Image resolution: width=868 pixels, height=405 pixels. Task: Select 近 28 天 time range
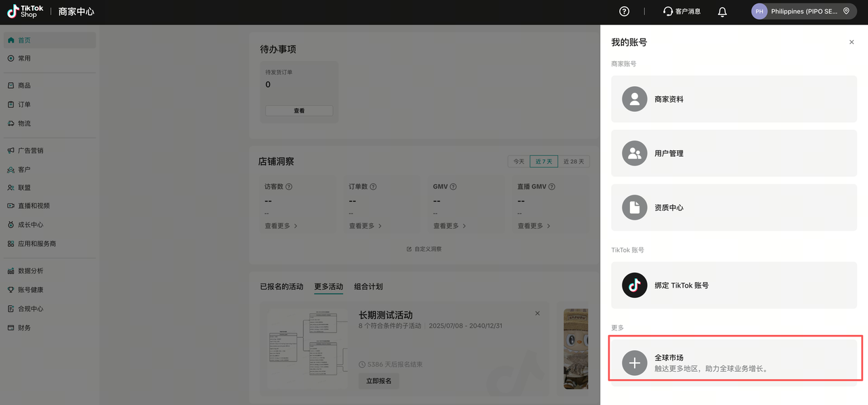(x=573, y=161)
